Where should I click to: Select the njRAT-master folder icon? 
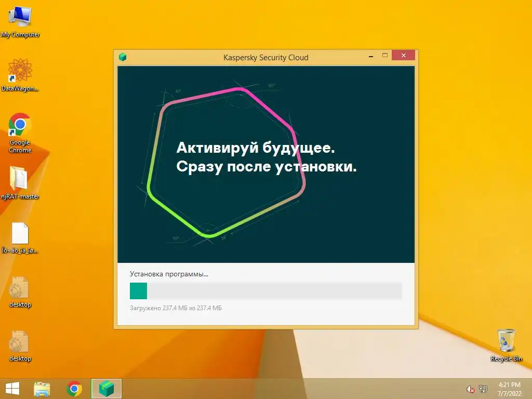(20, 183)
